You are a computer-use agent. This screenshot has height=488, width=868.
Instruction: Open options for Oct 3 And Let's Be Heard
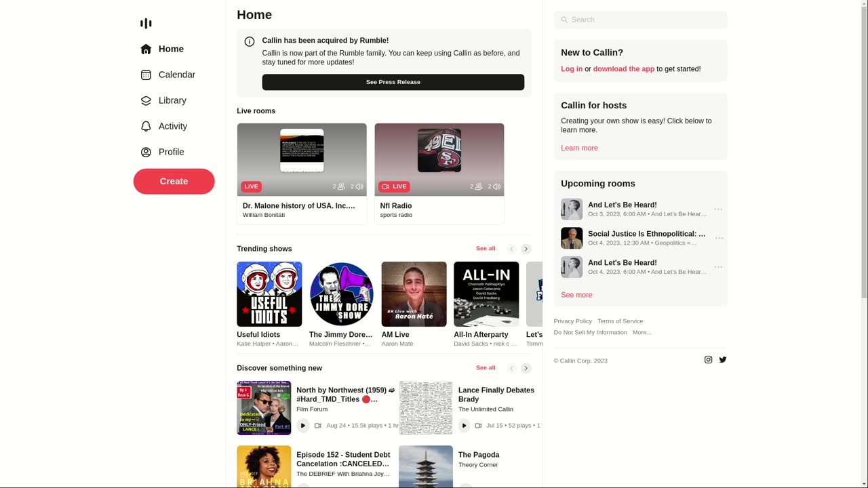pyautogui.click(x=718, y=209)
